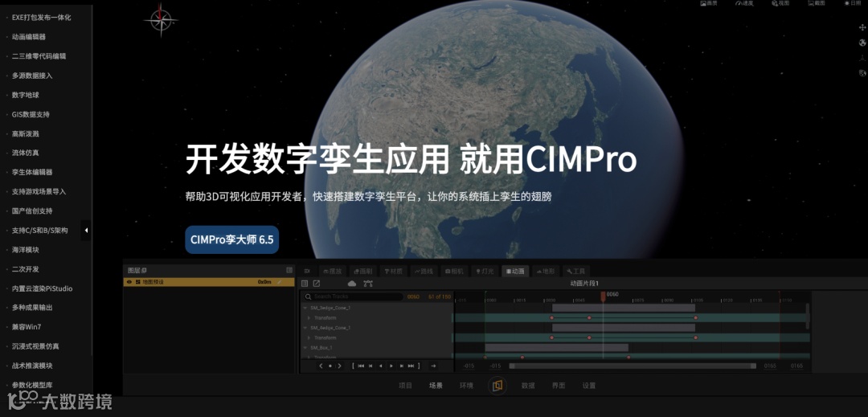This screenshot has height=417, width=868.
Task: Click the lowest globe icon on right edge
Action: click(x=862, y=73)
